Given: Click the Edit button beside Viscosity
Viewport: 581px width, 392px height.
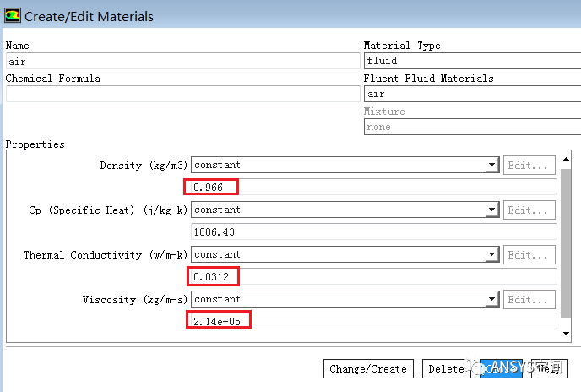Looking at the screenshot, I should [529, 300].
